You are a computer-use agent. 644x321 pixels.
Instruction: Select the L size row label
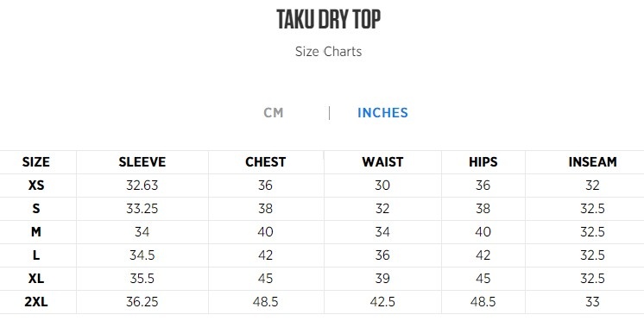[x=36, y=255]
